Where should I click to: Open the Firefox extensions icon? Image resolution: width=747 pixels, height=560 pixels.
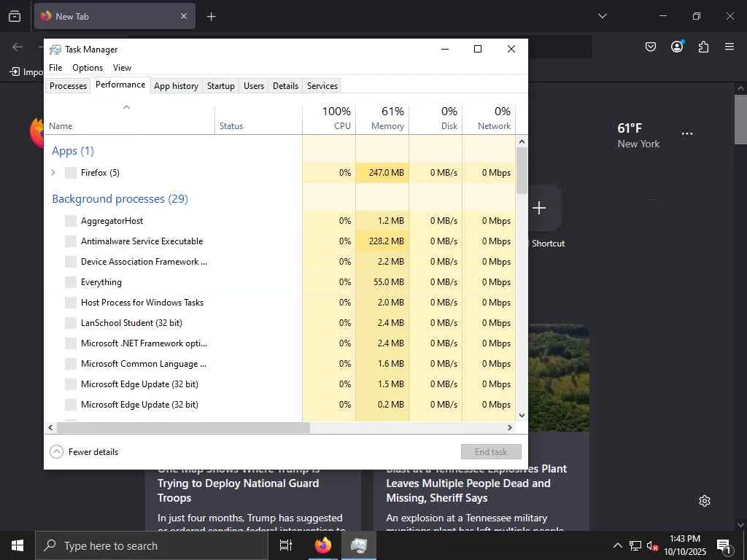703,47
